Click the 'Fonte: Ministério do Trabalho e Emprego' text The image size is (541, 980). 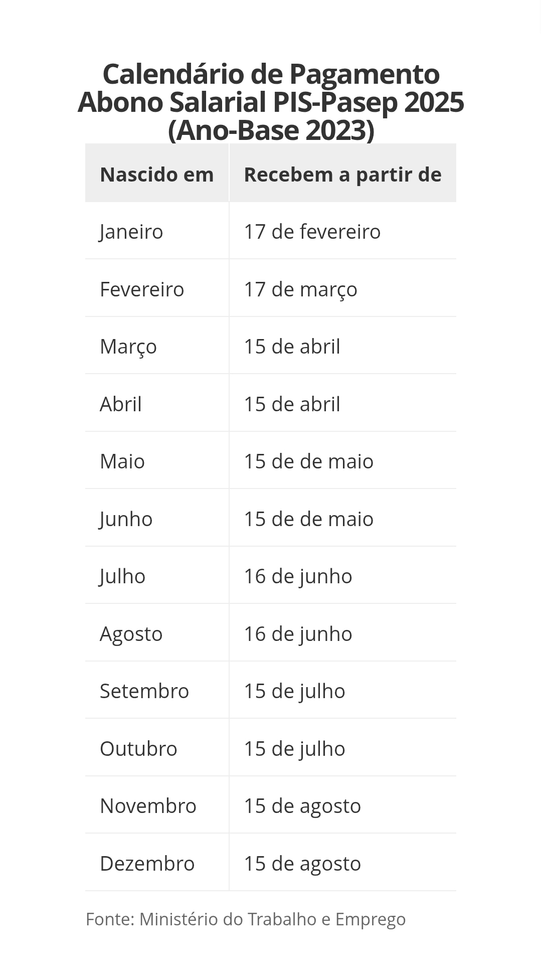point(246,919)
